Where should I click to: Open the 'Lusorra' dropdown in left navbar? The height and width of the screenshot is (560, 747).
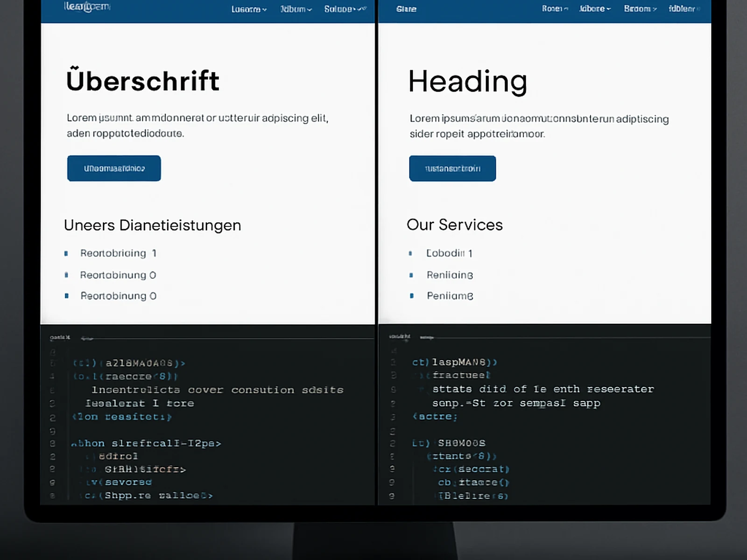click(x=249, y=9)
